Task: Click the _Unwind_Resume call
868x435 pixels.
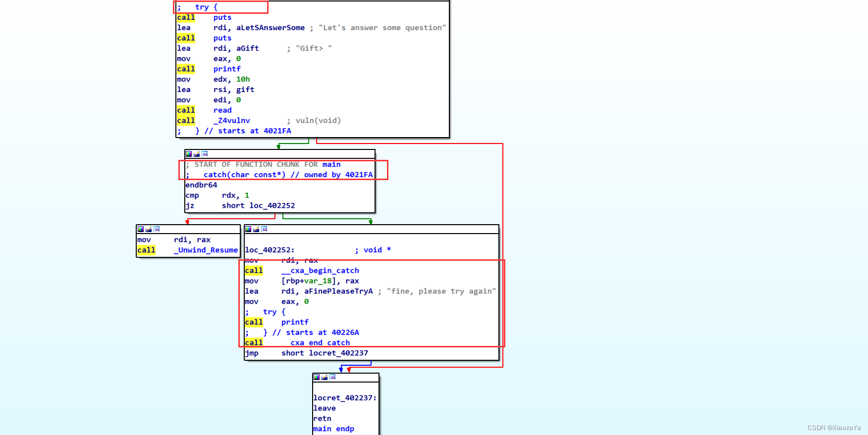Action: [x=206, y=250]
